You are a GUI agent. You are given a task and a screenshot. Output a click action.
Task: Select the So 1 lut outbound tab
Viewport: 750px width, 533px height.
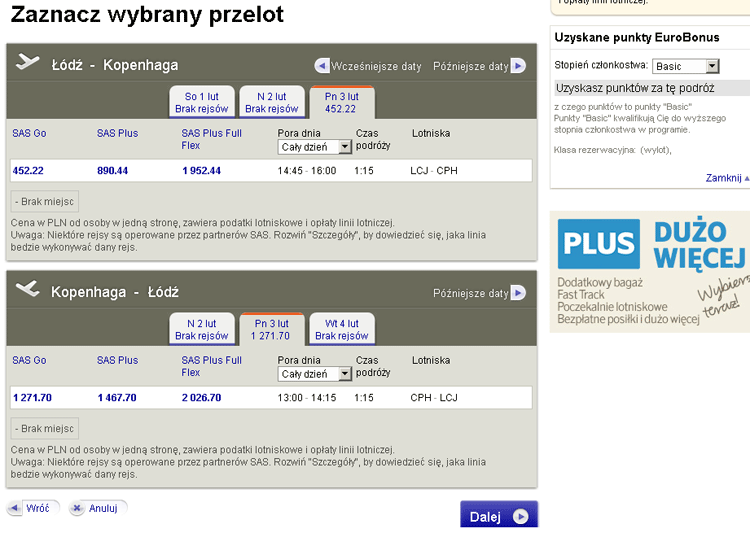tap(201, 102)
